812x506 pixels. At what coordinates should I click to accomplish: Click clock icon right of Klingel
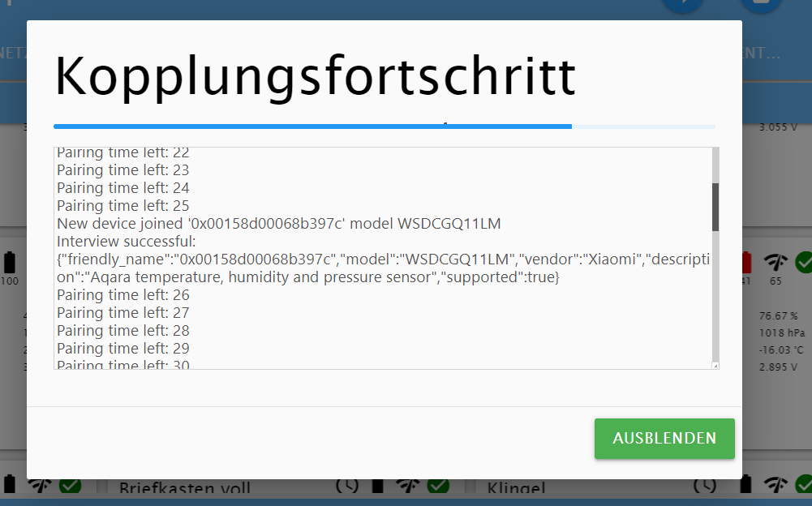[705, 485]
